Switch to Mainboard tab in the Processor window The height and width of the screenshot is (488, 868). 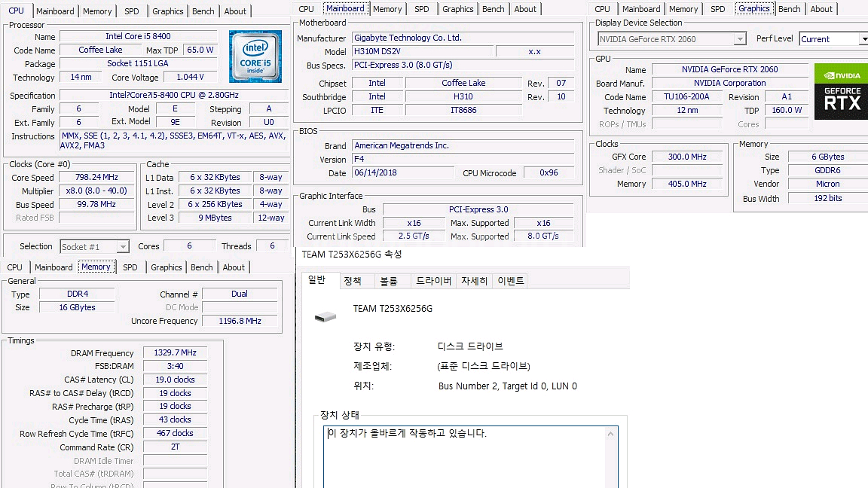coord(55,11)
